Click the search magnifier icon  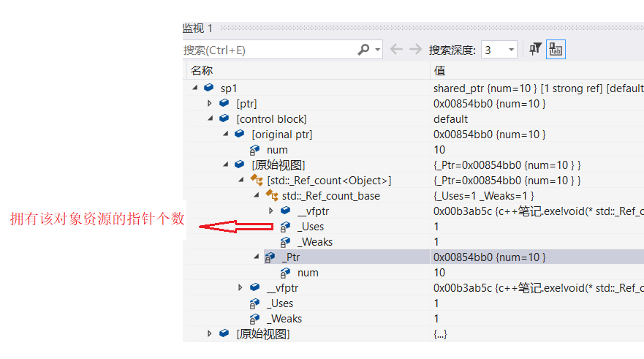pyautogui.click(x=363, y=50)
